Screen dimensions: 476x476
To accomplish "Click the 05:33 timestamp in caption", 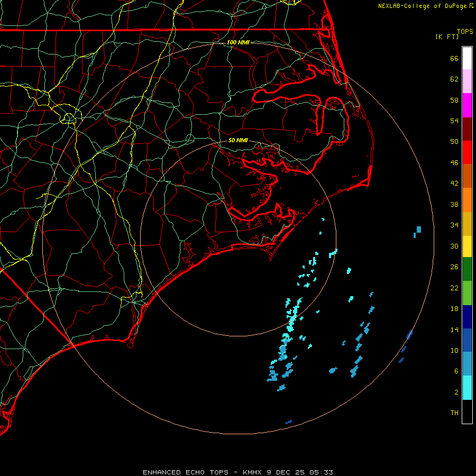I will coord(321,472).
